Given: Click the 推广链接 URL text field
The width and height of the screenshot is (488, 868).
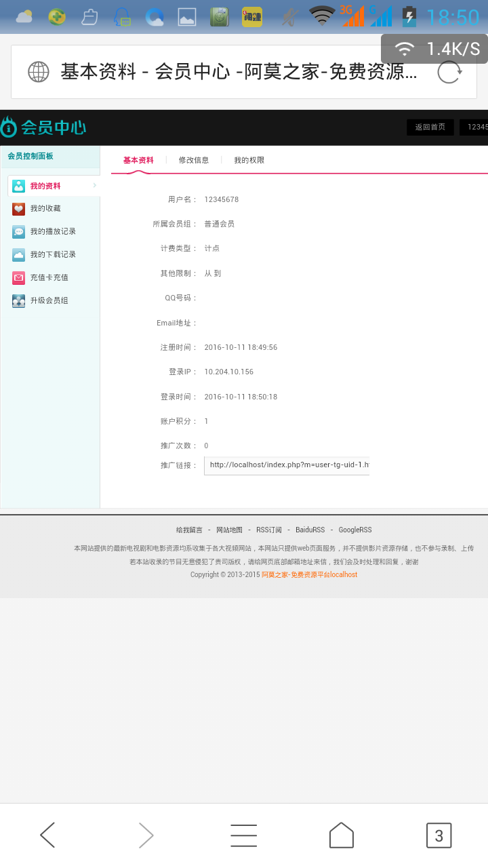Looking at the screenshot, I should pyautogui.click(x=287, y=465).
